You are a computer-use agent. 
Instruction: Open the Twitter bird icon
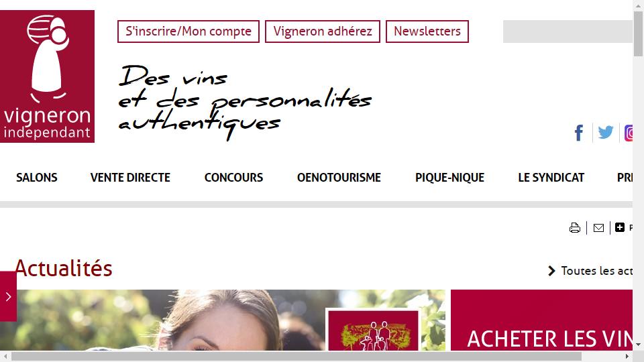pos(605,132)
